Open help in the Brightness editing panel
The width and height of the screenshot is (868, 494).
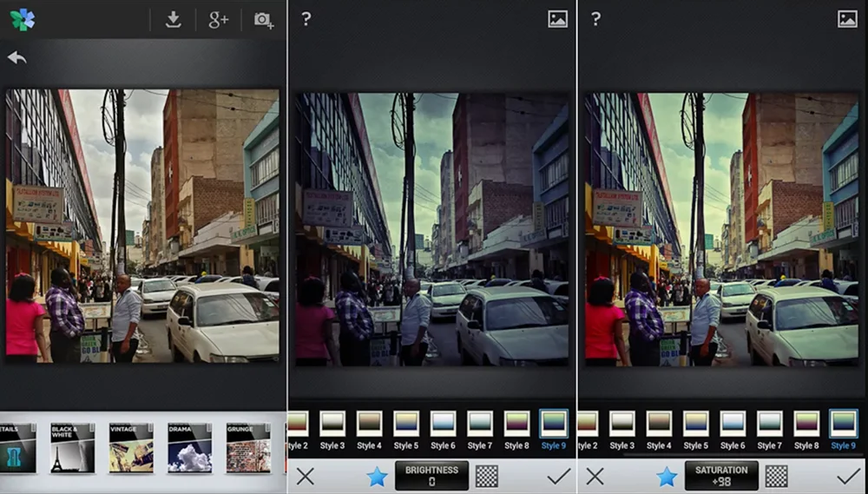(306, 19)
